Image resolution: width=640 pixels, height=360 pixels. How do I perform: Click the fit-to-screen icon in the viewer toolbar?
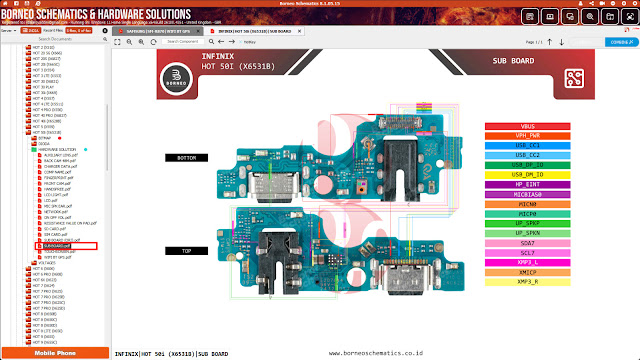(x=118, y=42)
